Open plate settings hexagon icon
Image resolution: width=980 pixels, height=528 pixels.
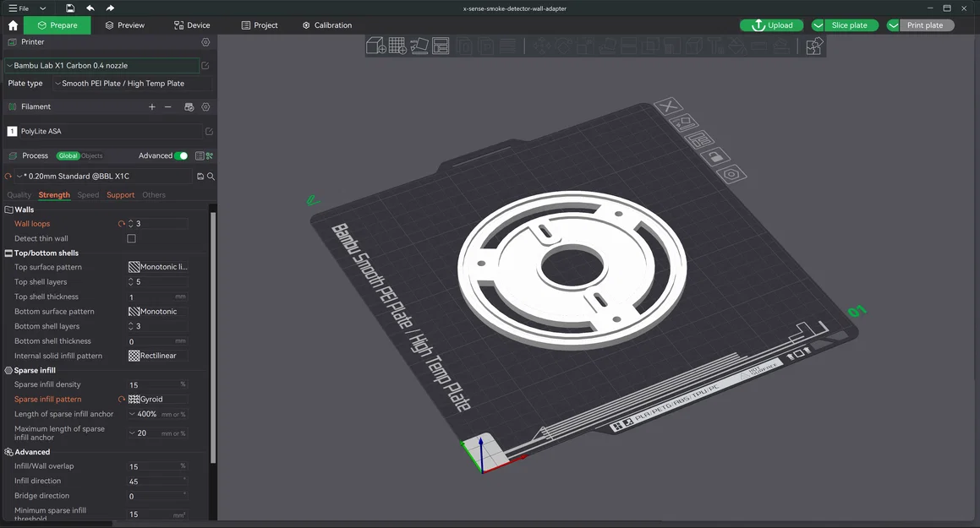[731, 174]
